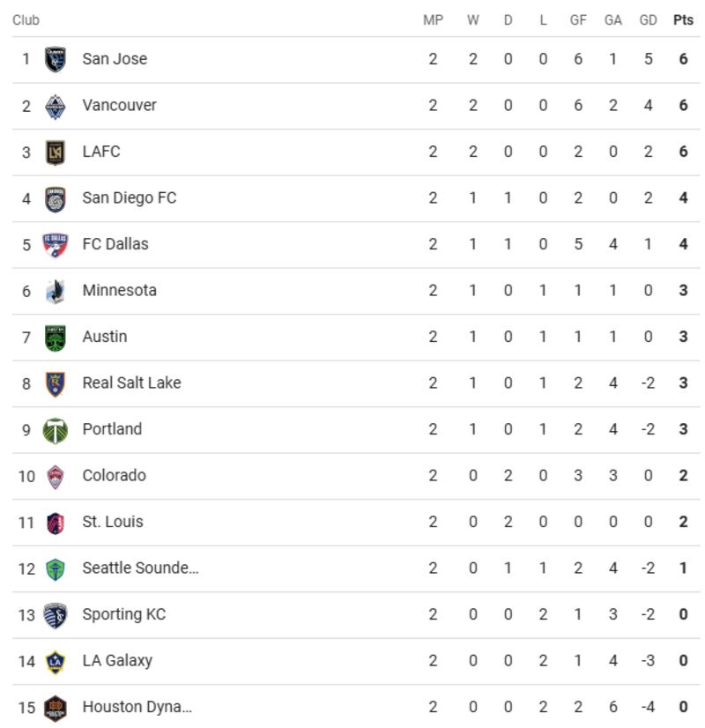Click the LA Galaxy crest icon

pos(56,661)
